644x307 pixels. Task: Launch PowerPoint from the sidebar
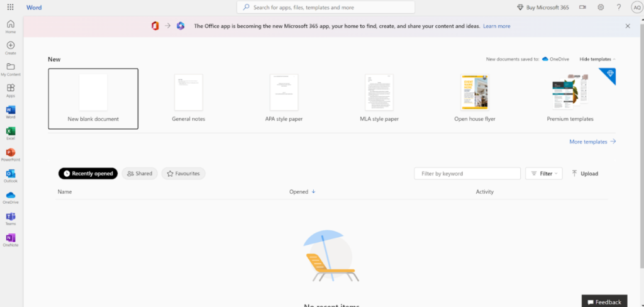[10, 154]
